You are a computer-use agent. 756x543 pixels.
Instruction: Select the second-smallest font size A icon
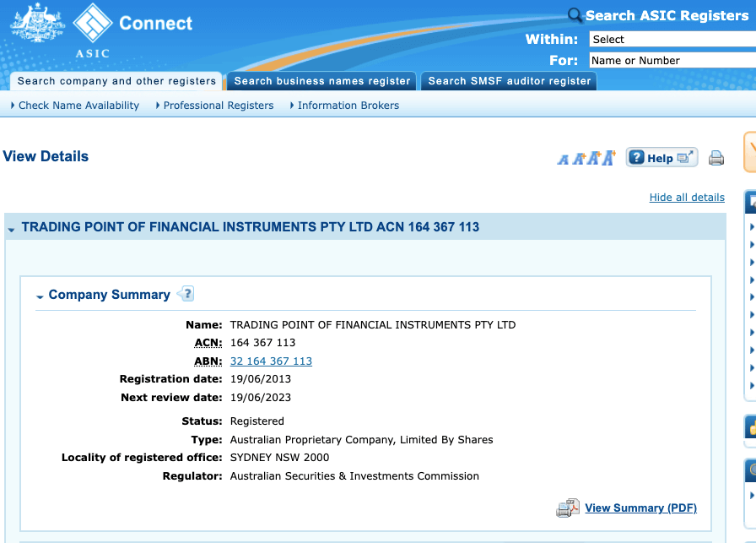coord(579,158)
